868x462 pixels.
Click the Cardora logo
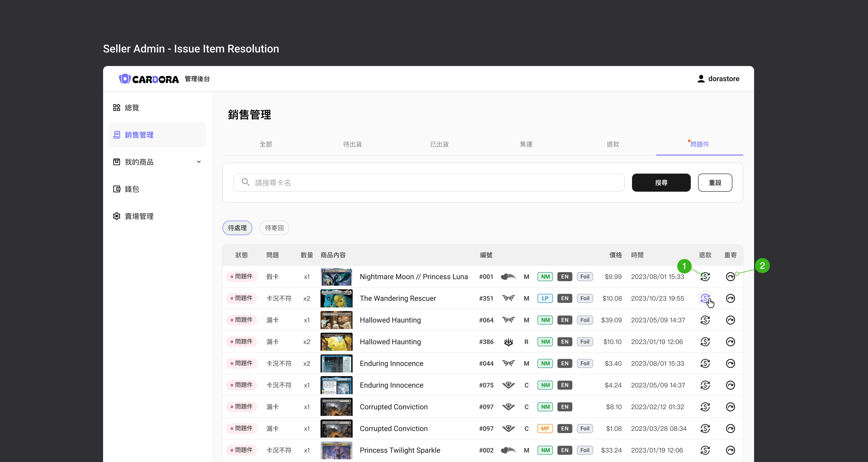pos(149,79)
